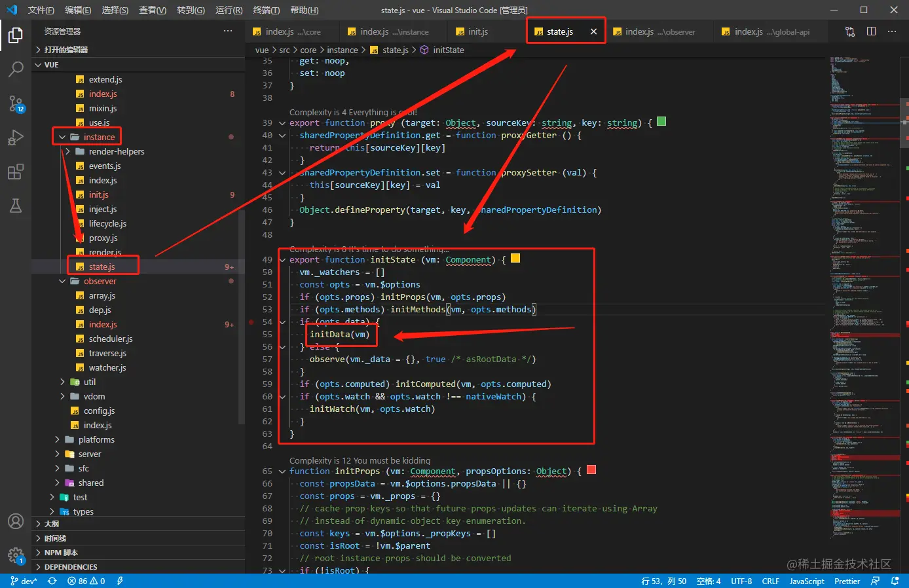909x588 pixels.
Task: Expand the platforms folder
Action: (x=96, y=439)
